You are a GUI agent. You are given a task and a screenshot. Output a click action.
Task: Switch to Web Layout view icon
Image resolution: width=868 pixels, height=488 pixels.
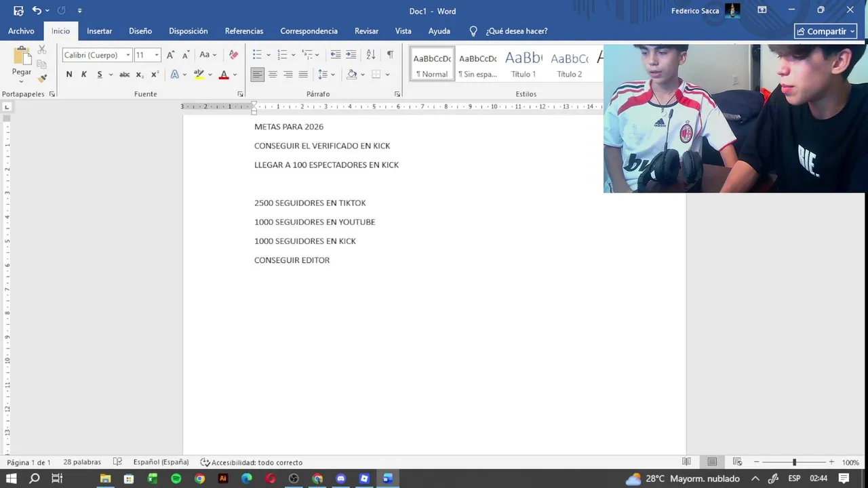click(737, 462)
